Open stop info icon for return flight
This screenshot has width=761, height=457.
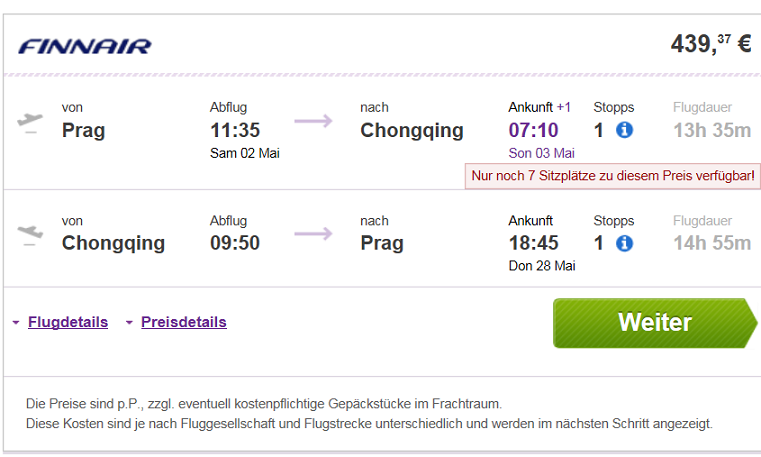click(624, 243)
